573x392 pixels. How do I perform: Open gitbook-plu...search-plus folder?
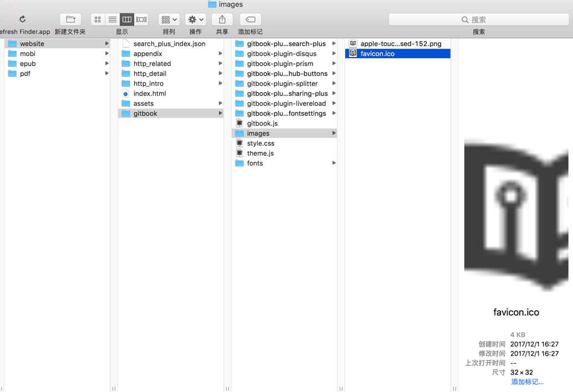(x=284, y=43)
